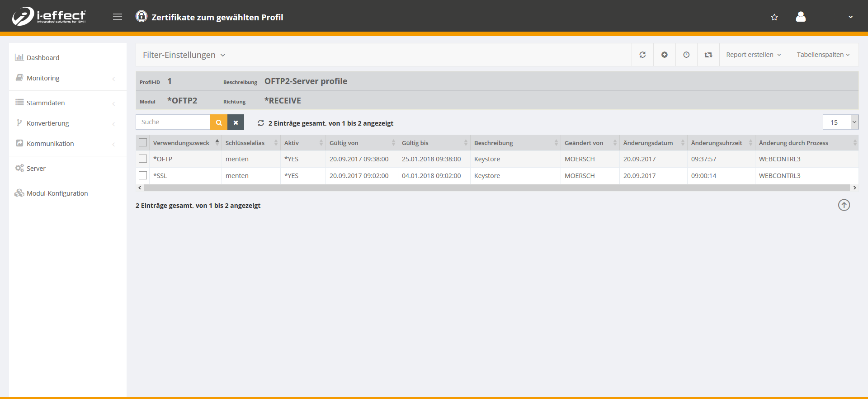Click the add-entry plus icon

coord(665,55)
